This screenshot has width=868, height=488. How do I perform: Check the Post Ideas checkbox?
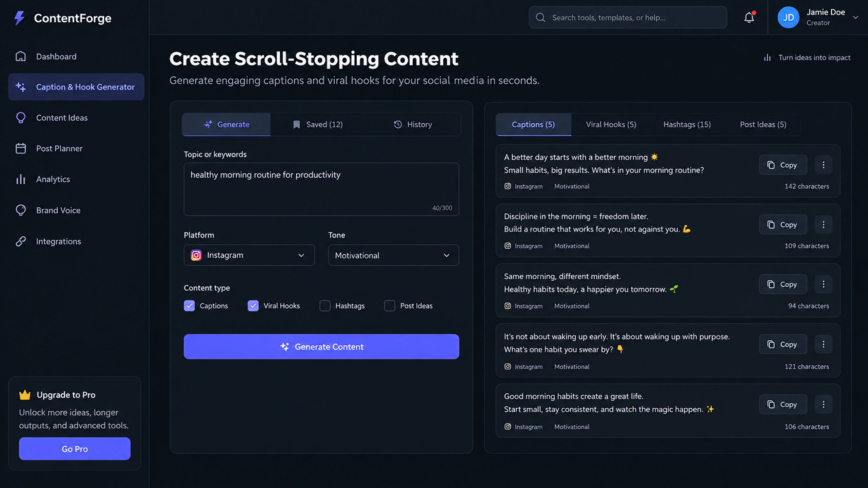point(390,306)
